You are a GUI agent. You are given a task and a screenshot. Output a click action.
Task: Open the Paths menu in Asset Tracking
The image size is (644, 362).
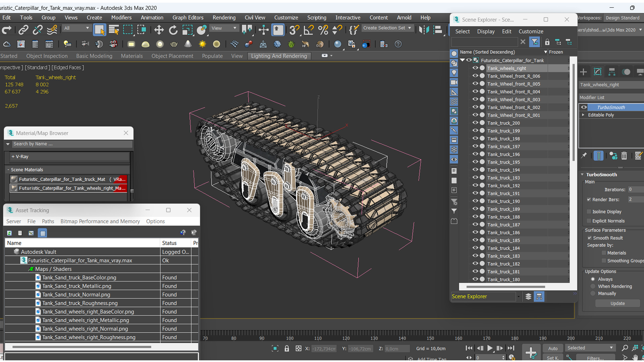[x=48, y=221]
